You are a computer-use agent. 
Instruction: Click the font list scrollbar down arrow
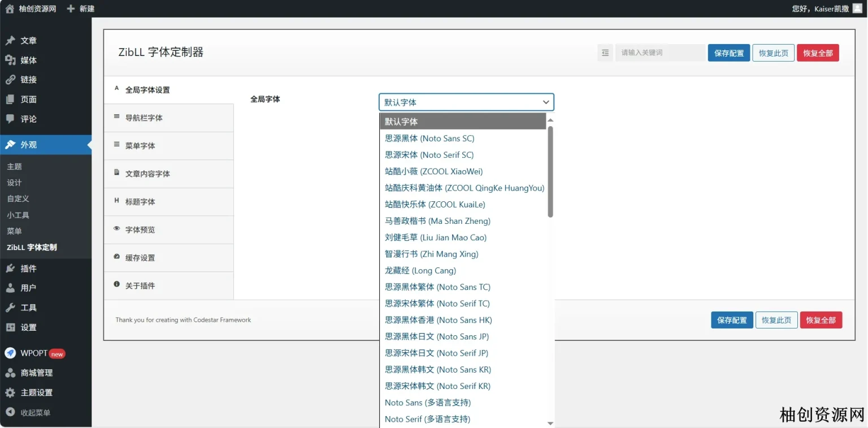click(550, 423)
